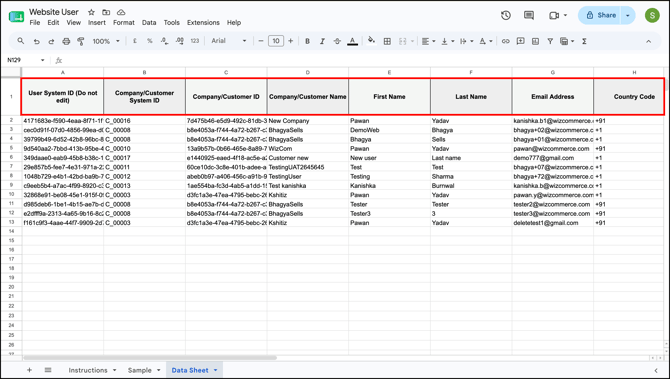Open the View menu
The width and height of the screenshot is (670, 379).
pyautogui.click(x=73, y=23)
